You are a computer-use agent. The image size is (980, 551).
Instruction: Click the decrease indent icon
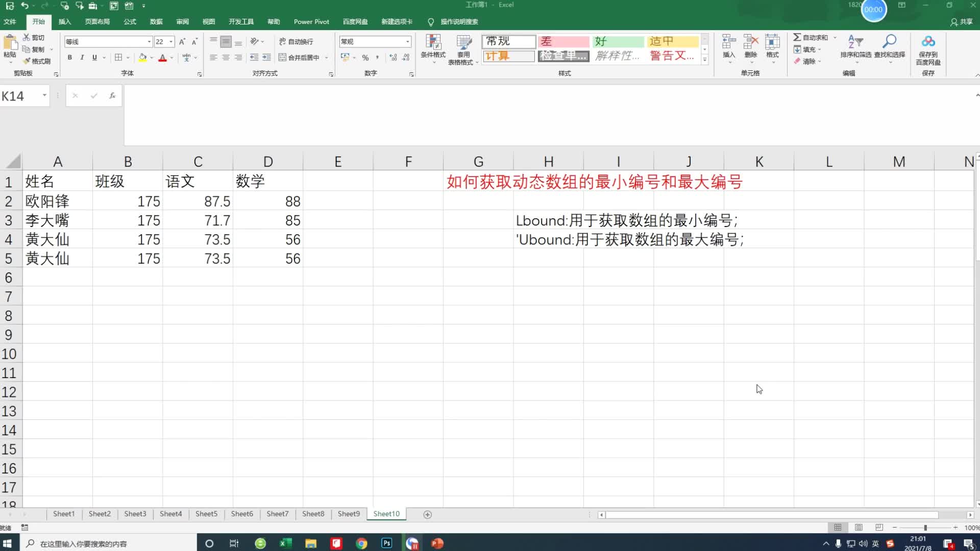254,58
